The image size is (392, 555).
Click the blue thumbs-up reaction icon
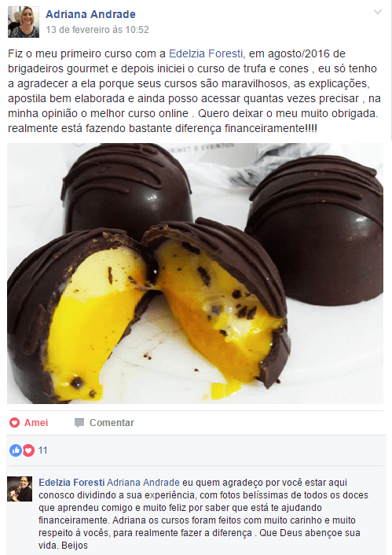[x=16, y=450]
